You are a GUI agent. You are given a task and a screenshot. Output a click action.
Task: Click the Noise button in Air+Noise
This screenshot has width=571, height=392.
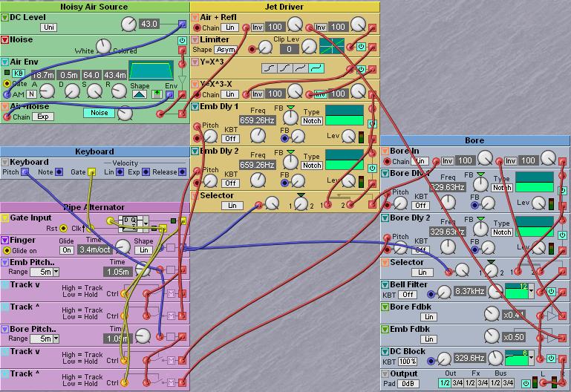(99, 113)
